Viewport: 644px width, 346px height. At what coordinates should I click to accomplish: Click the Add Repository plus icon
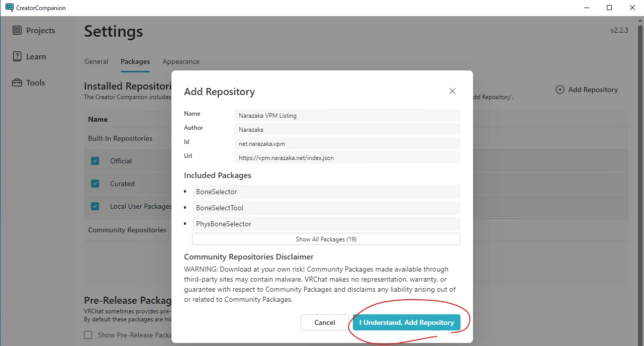click(x=560, y=90)
